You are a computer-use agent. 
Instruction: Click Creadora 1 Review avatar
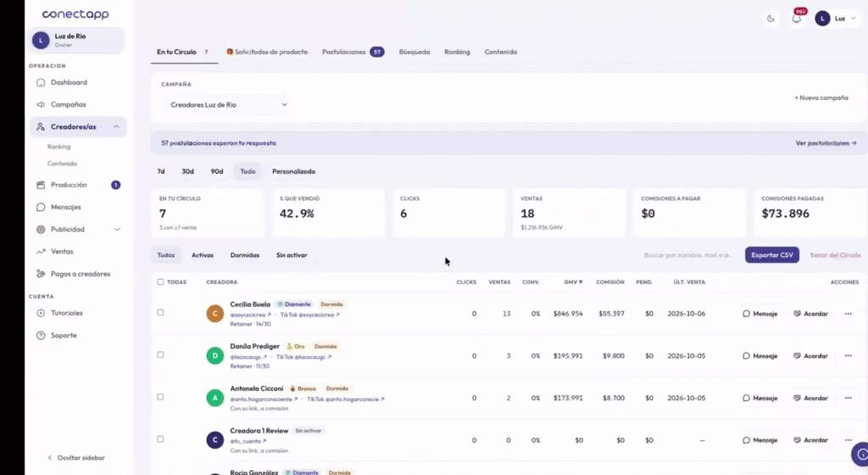click(214, 440)
